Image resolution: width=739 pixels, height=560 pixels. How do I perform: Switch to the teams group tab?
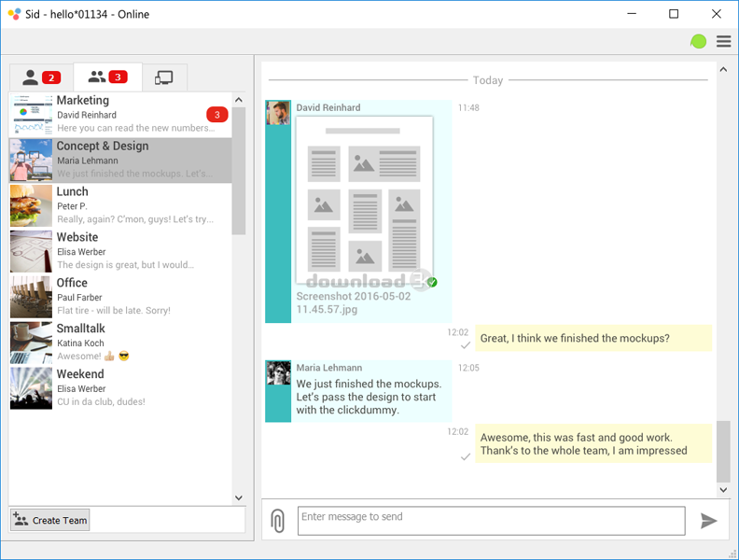pos(107,77)
